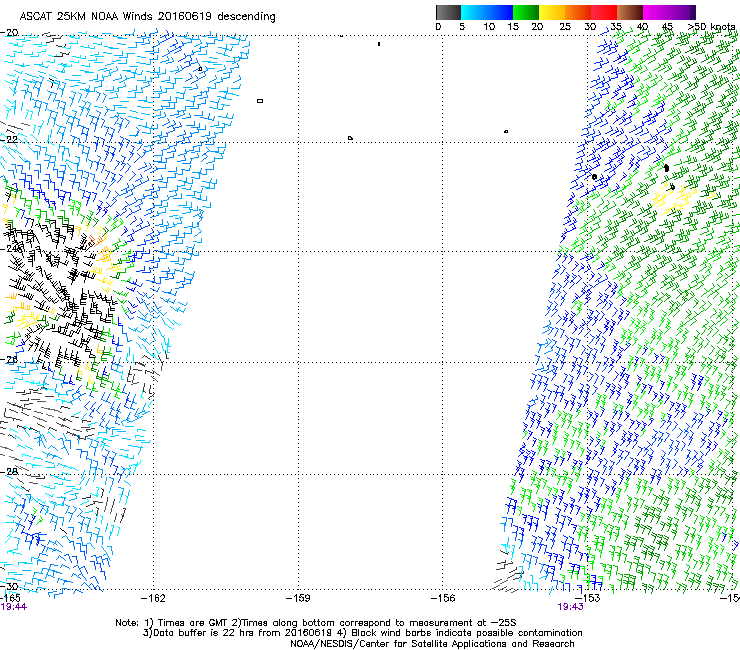The image size is (740, 650).
Task: Click the '-20' latitude axis label
Action: click(9, 33)
